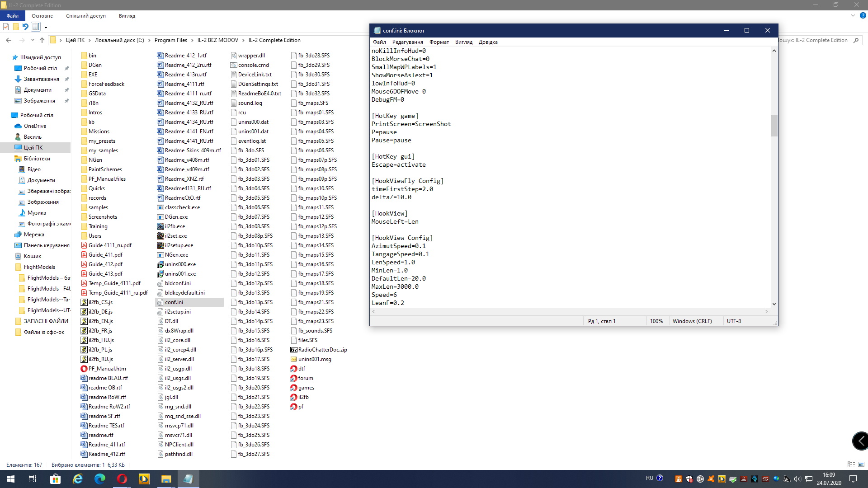Select the RadioChatterDoc.zip archive

pos(322,350)
